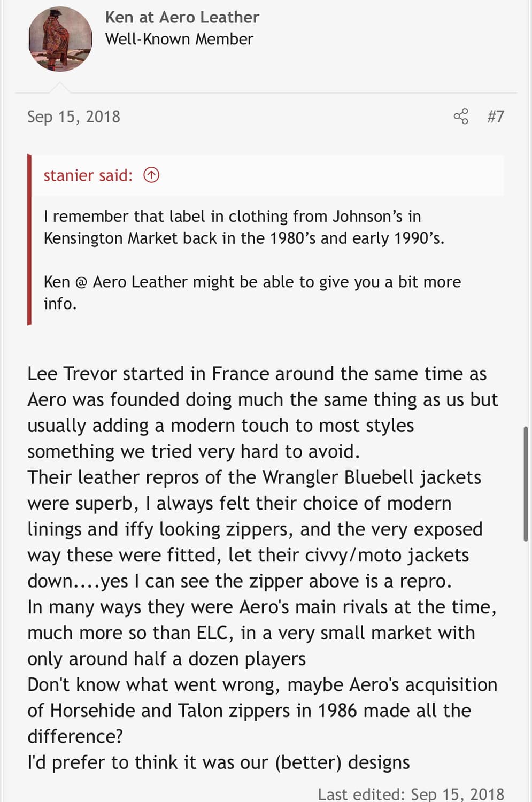Click the stanier said: quote attribution link

87,175
